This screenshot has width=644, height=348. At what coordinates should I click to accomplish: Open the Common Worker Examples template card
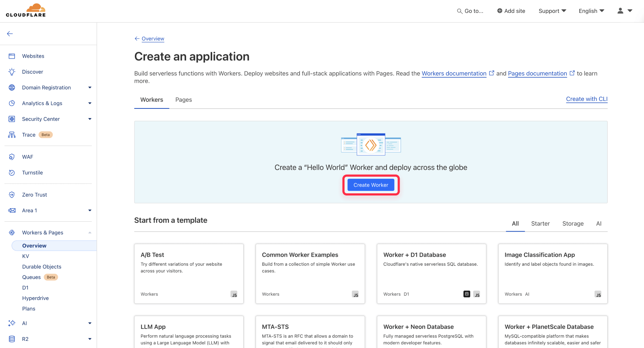pyautogui.click(x=310, y=274)
